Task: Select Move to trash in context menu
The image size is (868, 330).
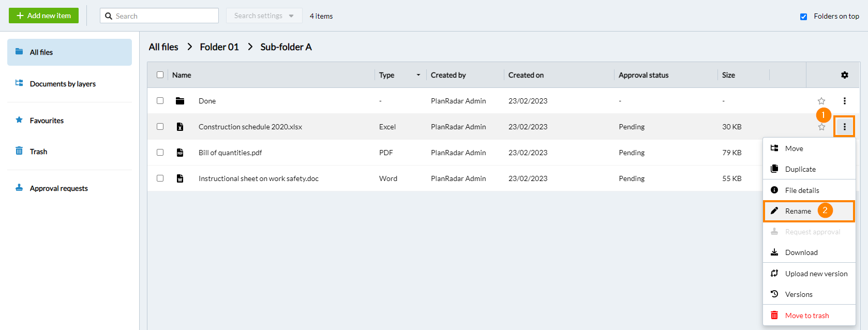Action: click(x=806, y=316)
